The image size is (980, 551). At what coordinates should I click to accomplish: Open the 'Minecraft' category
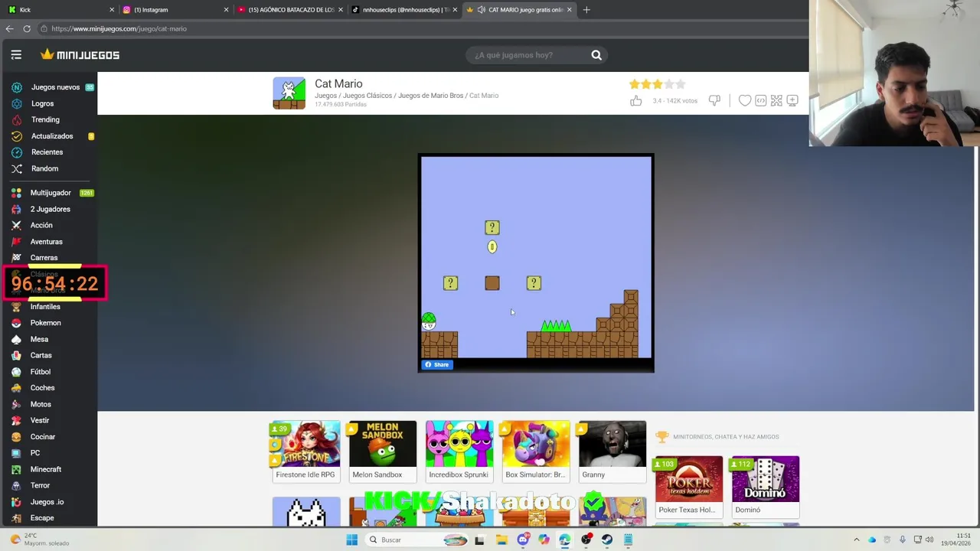[x=46, y=469]
